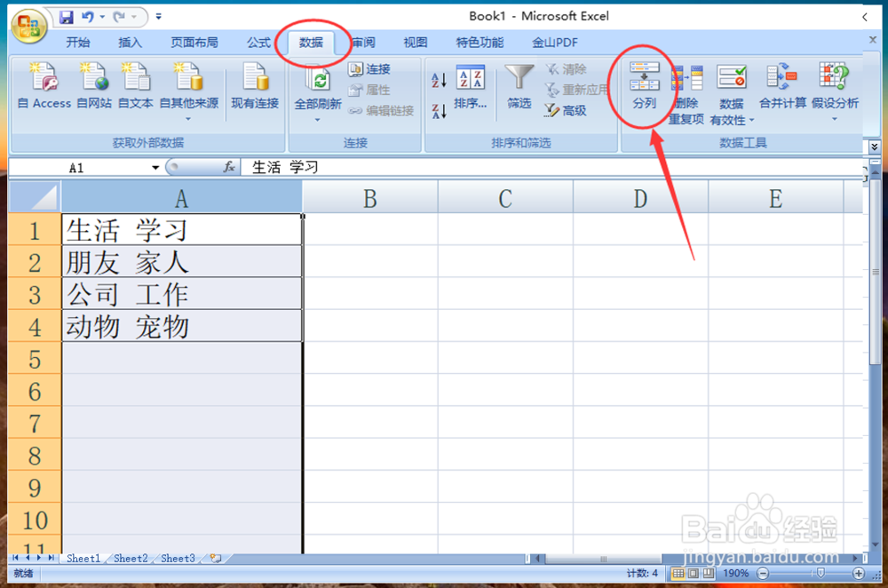Expand 全部刷新 dropdown arrow
This screenshot has width=888, height=588.
(317, 120)
